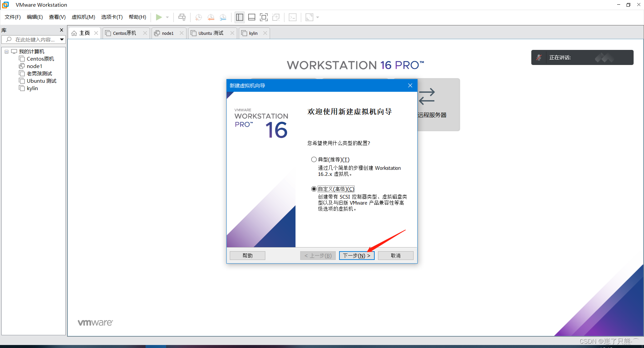Click the send Ctrl+Alt+Del toolbar icon

182,17
